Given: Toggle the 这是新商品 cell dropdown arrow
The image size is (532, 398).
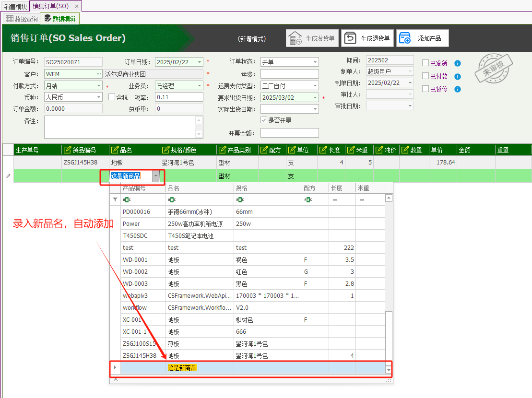Looking at the screenshot, I should 156,176.
